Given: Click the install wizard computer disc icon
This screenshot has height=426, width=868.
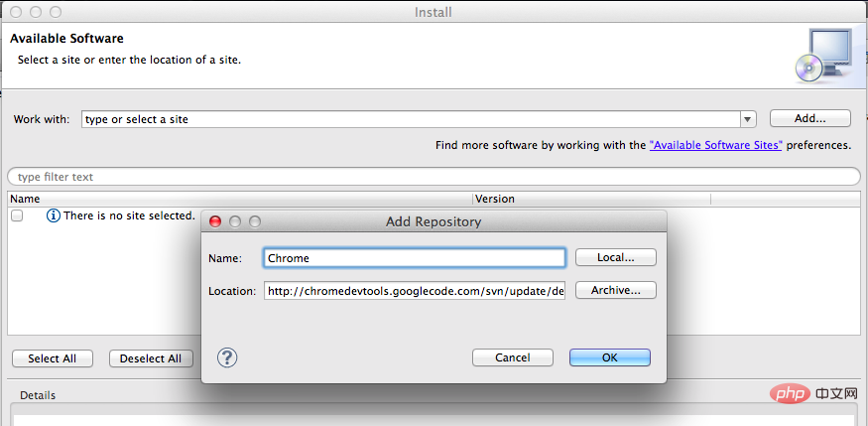Looking at the screenshot, I should [x=824, y=56].
